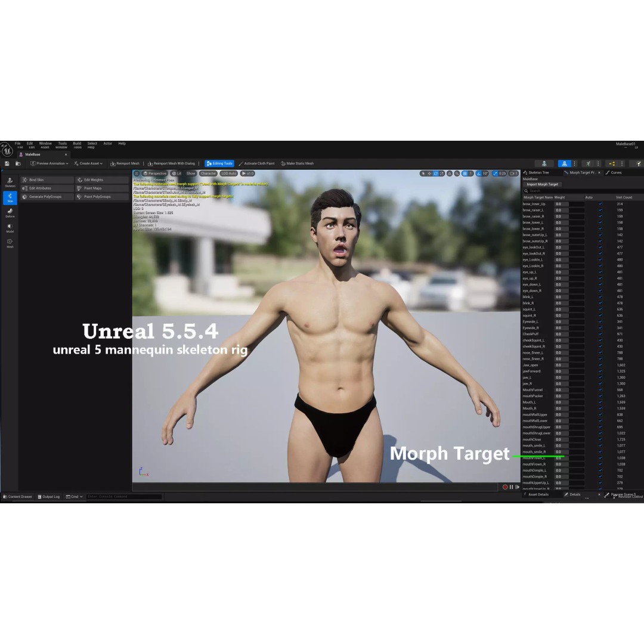Screen dimensions: 644x644
Task: Open the Character display dropdown
Action: click(208, 174)
